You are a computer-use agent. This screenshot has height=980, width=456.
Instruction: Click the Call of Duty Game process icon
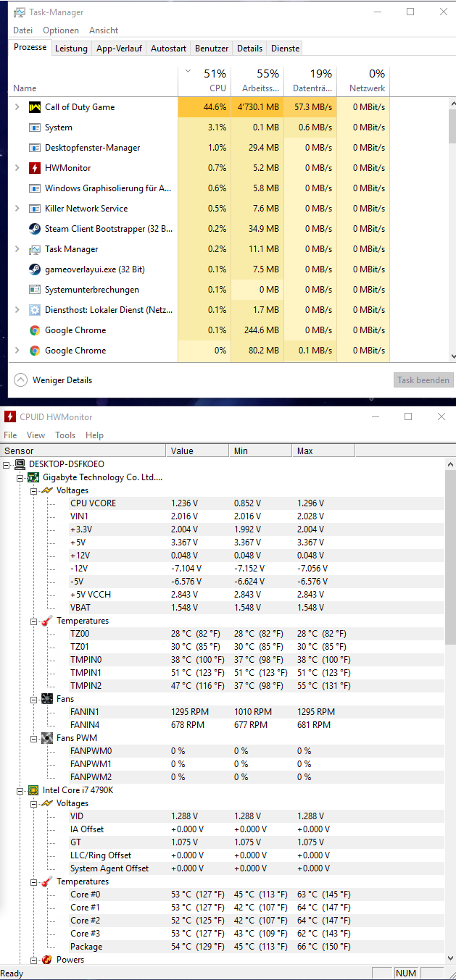(x=34, y=107)
